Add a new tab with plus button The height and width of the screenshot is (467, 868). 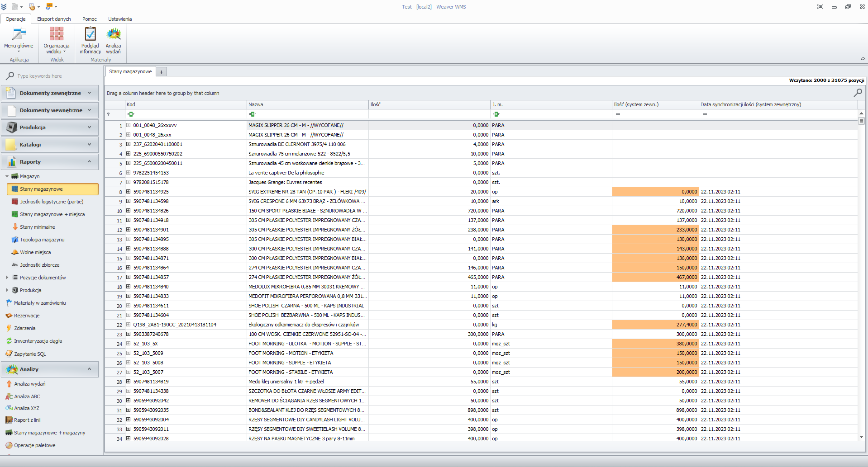pos(162,72)
